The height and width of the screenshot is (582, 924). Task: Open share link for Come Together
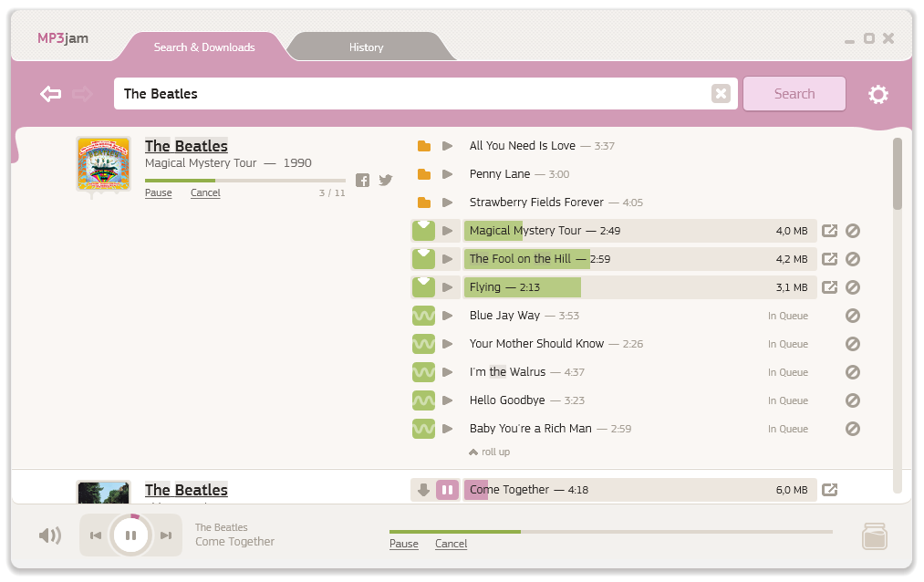click(830, 490)
